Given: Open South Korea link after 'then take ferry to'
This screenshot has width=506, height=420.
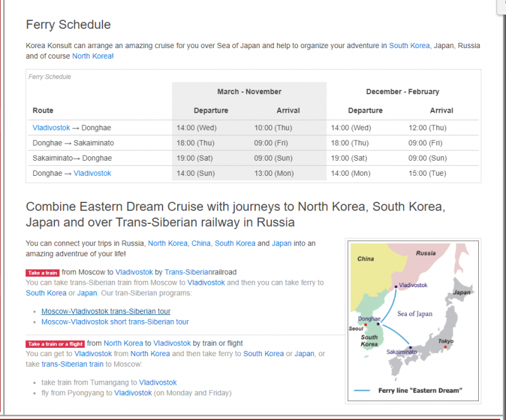Looking at the screenshot, I should coord(263,354).
